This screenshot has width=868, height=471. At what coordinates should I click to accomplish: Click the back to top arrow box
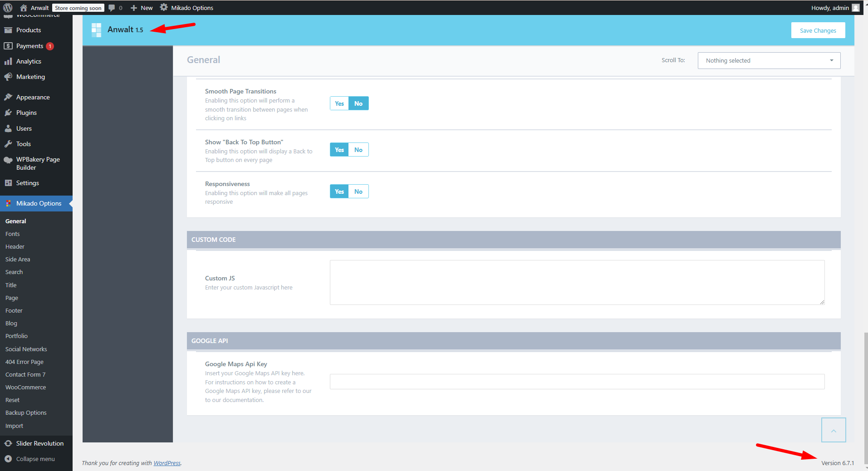click(834, 430)
